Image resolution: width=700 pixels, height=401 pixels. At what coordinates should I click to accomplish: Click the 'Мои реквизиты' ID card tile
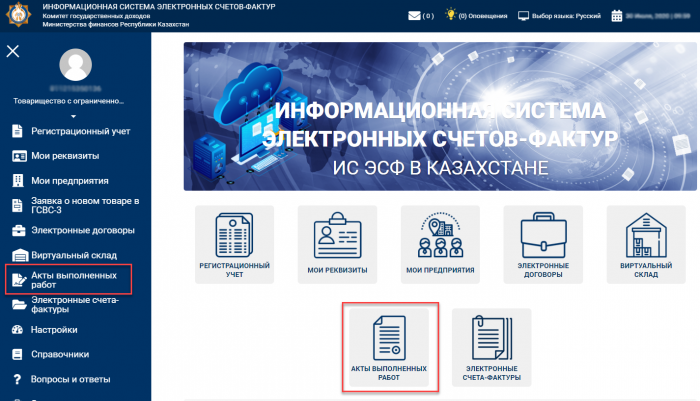tap(337, 245)
